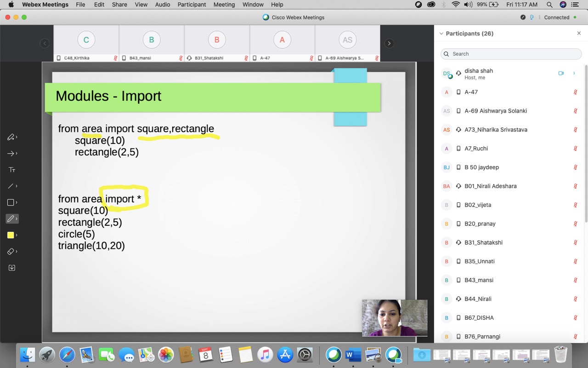
Task: Open Safari from the Dock
Action: [x=67, y=355]
